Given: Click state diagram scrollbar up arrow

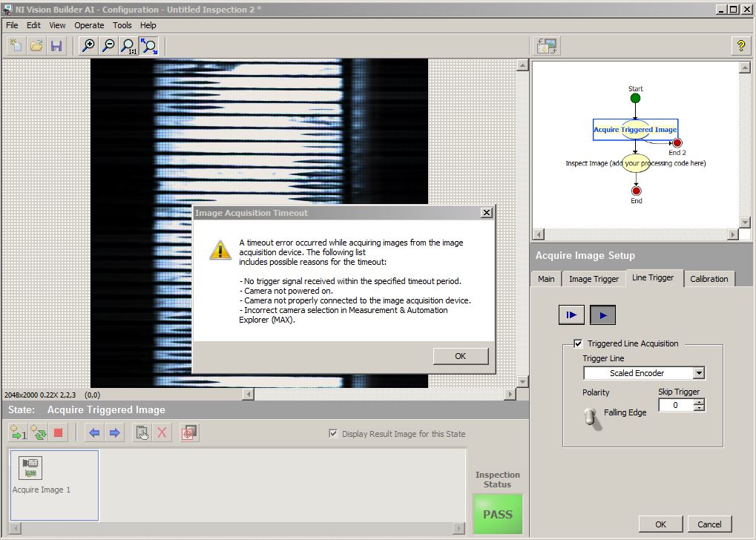Looking at the screenshot, I should [745, 67].
